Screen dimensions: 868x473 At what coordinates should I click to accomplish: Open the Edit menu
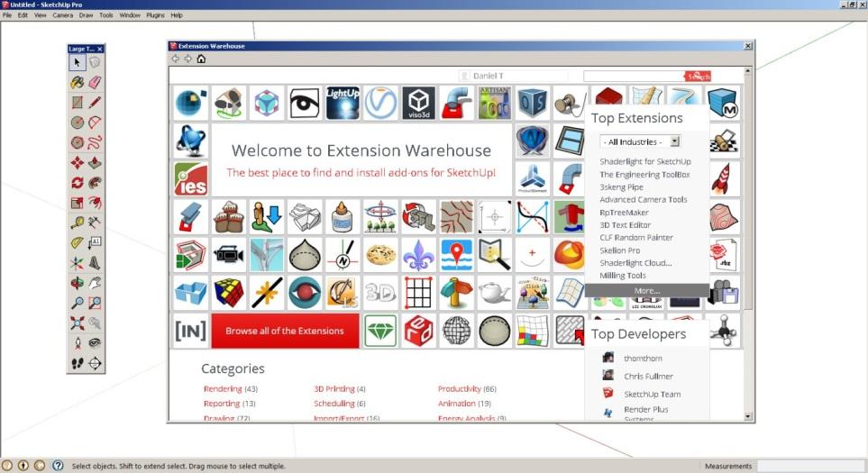(23, 15)
